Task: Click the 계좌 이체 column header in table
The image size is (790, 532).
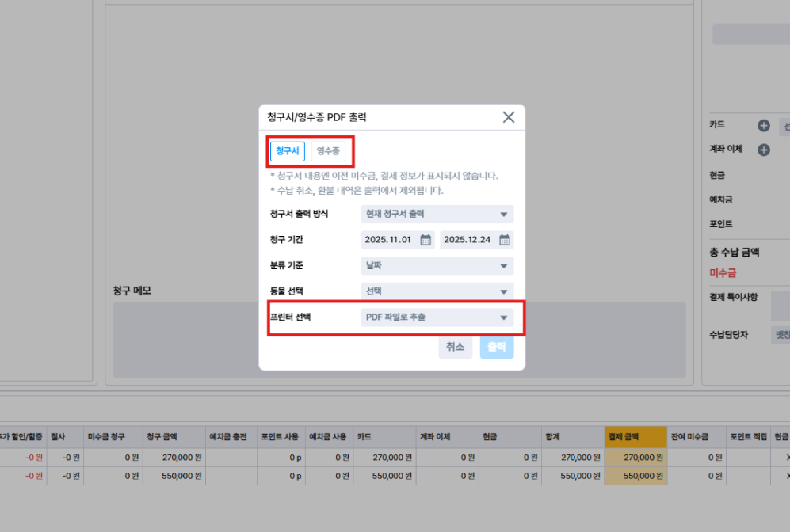Action: (x=448, y=437)
